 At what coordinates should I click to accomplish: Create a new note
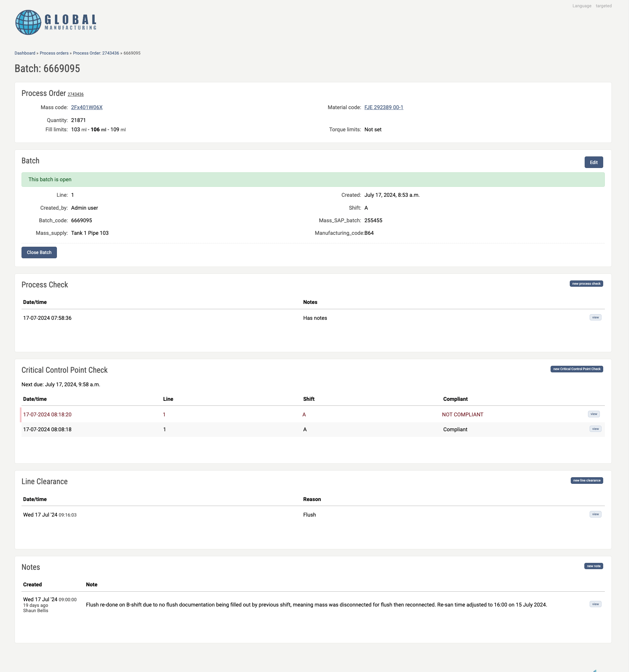click(x=594, y=566)
